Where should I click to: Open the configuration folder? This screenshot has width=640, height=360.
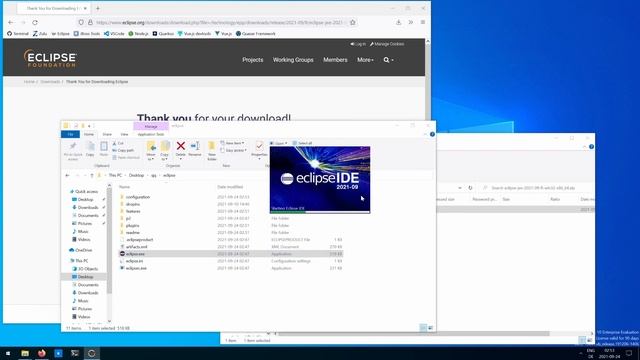[x=138, y=197]
